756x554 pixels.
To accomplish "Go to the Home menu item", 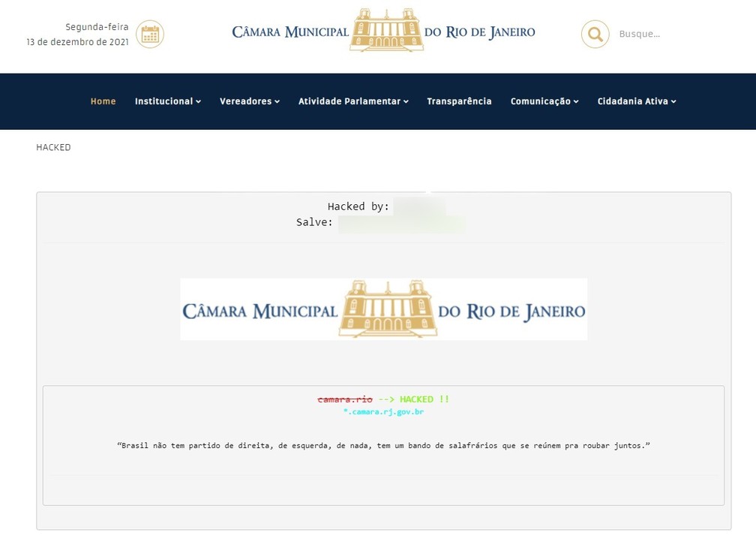I will (x=103, y=101).
